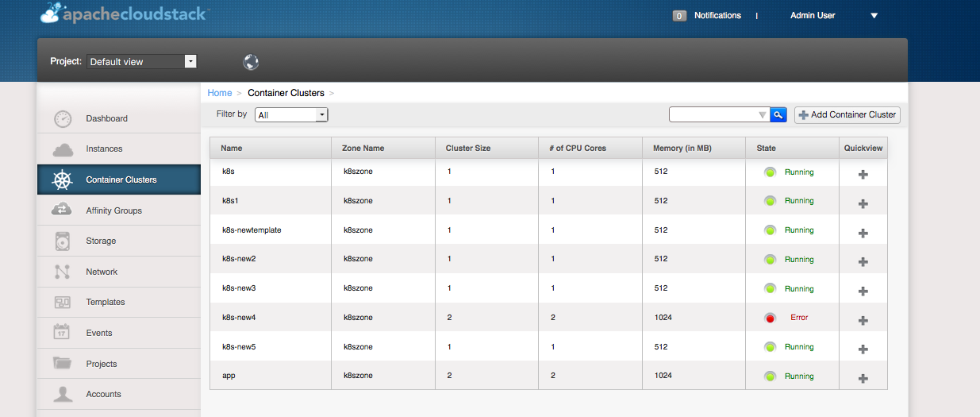Open Quickview plus for k8s1 row
This screenshot has width=980, height=417.
pos(863,203)
